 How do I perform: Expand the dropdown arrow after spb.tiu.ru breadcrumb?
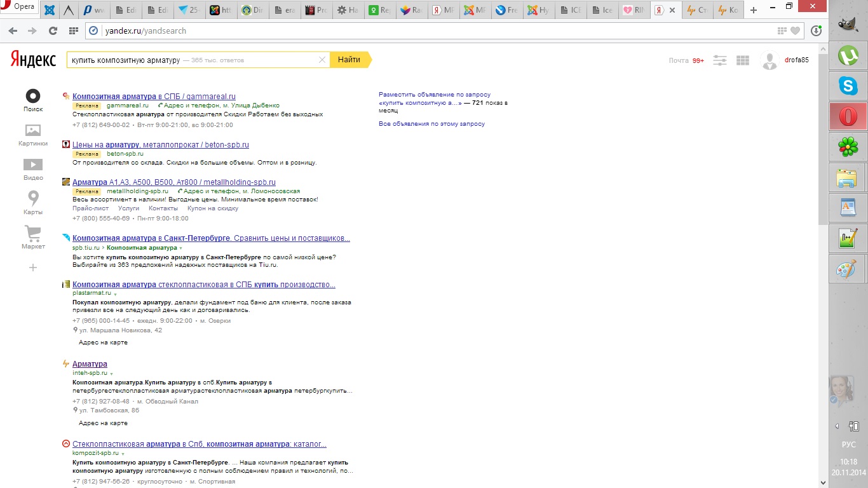[x=180, y=248]
